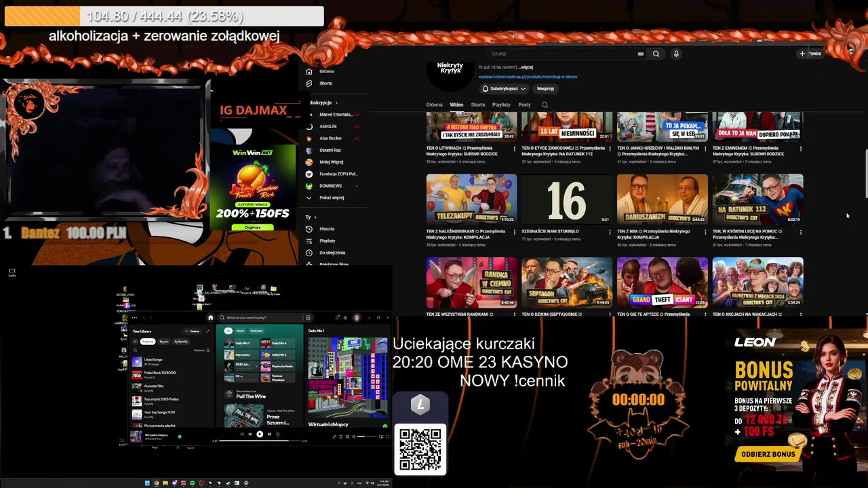868x488 pixels.
Task: Switch to channel Główna tab
Action: coord(434,105)
